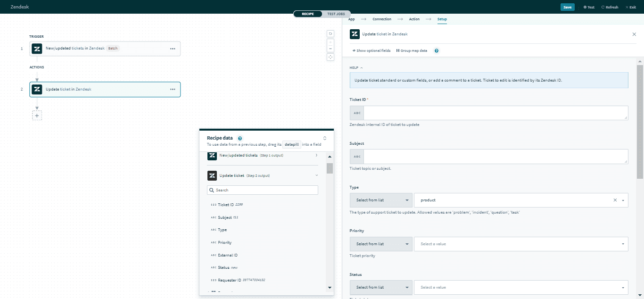
Task: Open the Update ticket step's three-dot menu
Action: (x=173, y=89)
